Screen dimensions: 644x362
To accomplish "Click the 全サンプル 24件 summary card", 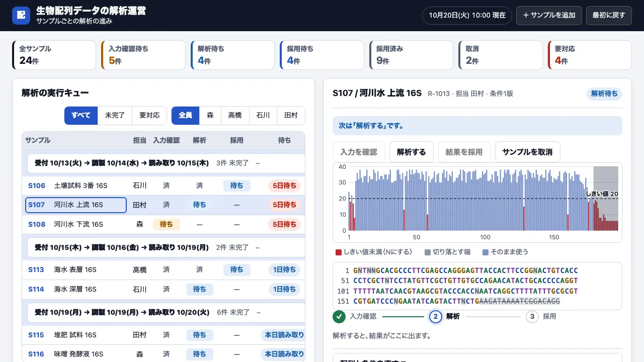I will click(54, 55).
